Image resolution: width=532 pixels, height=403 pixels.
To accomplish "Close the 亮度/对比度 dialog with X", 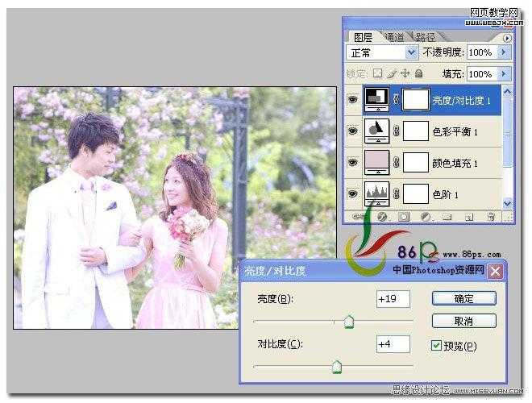I will point(495,272).
